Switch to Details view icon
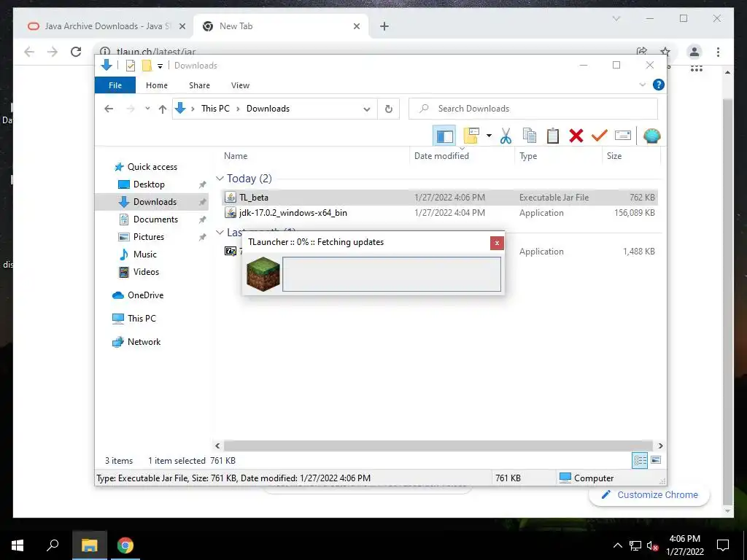 (640, 460)
